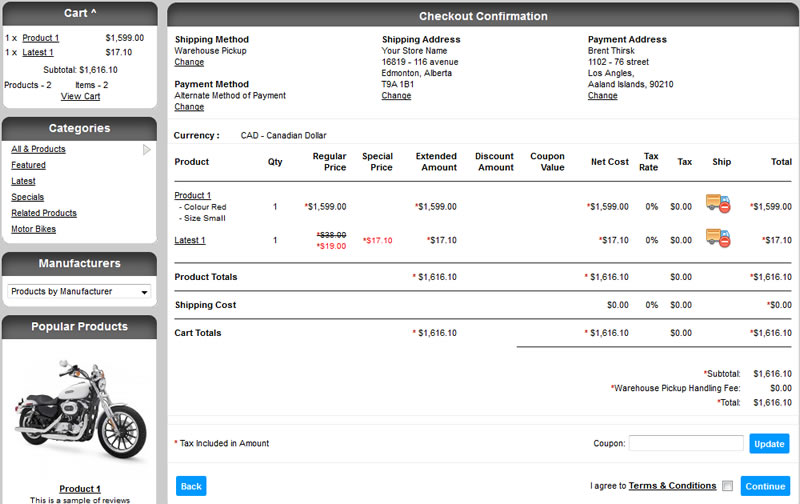This screenshot has width=800, height=504.
Task: Tick the Terms & Conditions agreement checkbox
Action: pyautogui.click(x=728, y=486)
